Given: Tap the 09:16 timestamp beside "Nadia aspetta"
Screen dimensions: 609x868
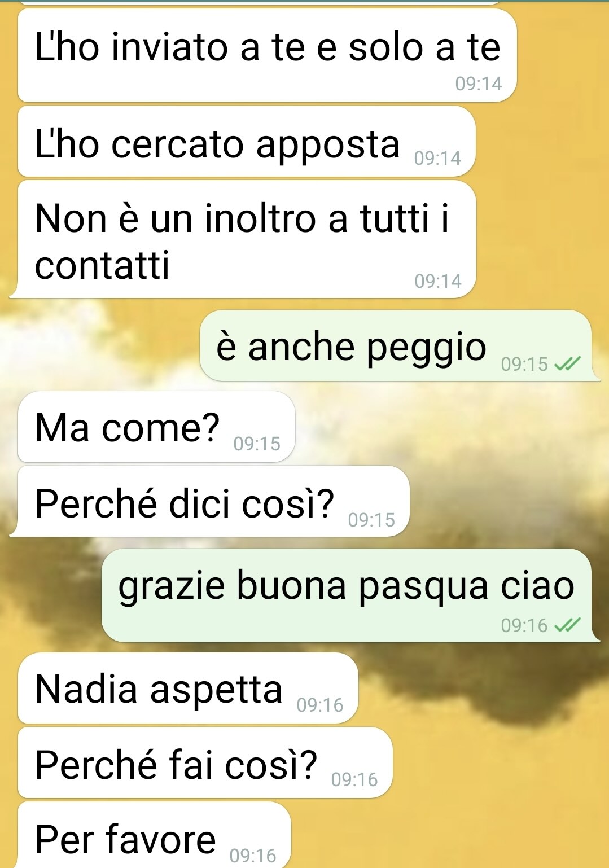Looking at the screenshot, I should coord(320,705).
